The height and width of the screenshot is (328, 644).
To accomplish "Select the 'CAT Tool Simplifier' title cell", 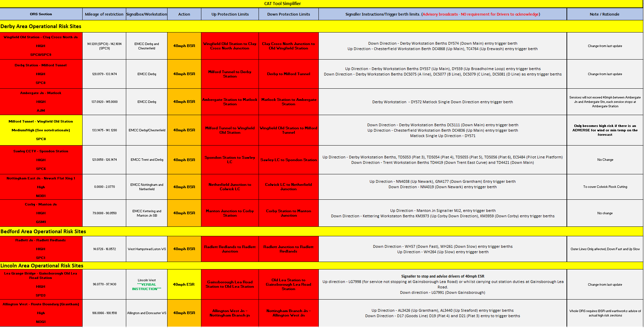I will (x=321, y=4).
